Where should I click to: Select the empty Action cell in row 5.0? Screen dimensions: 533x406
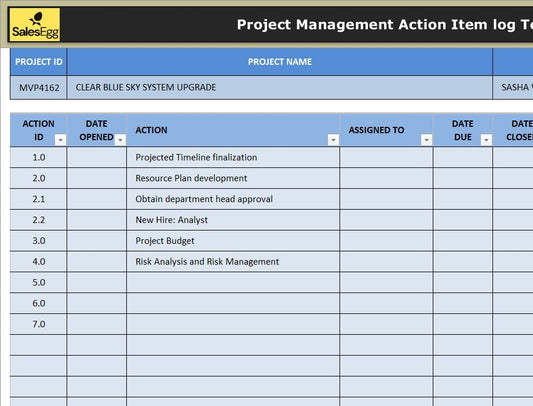pos(233,282)
